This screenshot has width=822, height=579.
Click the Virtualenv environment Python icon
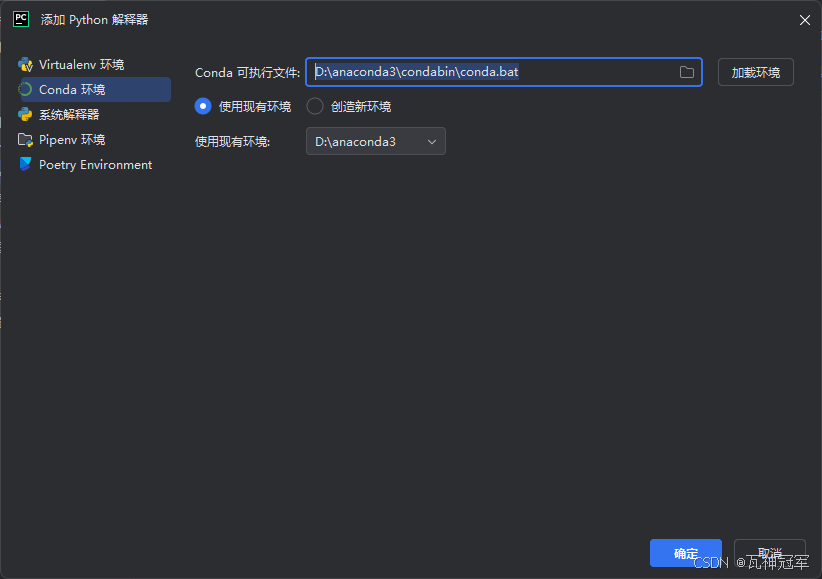pyautogui.click(x=25, y=65)
